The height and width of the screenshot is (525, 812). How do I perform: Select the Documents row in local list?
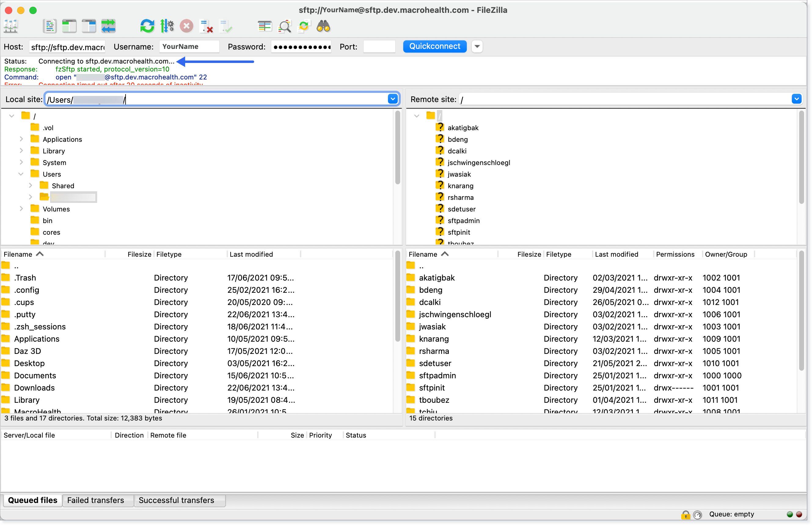[x=197, y=375]
